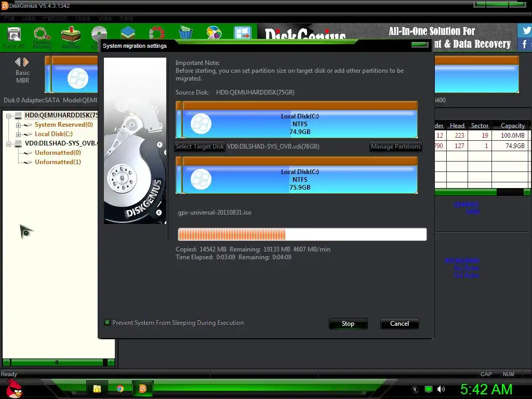
Task: Click the HD0 hard disk icon in tree
Action: (18, 115)
